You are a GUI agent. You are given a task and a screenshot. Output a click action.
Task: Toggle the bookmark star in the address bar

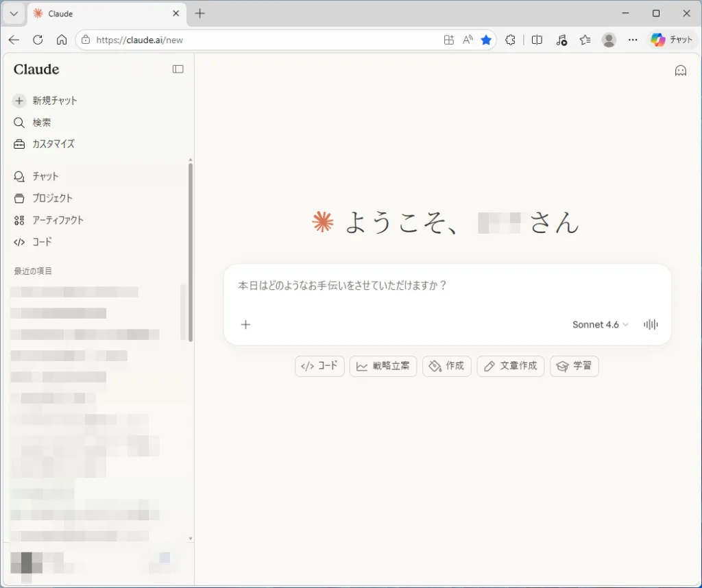[487, 40]
